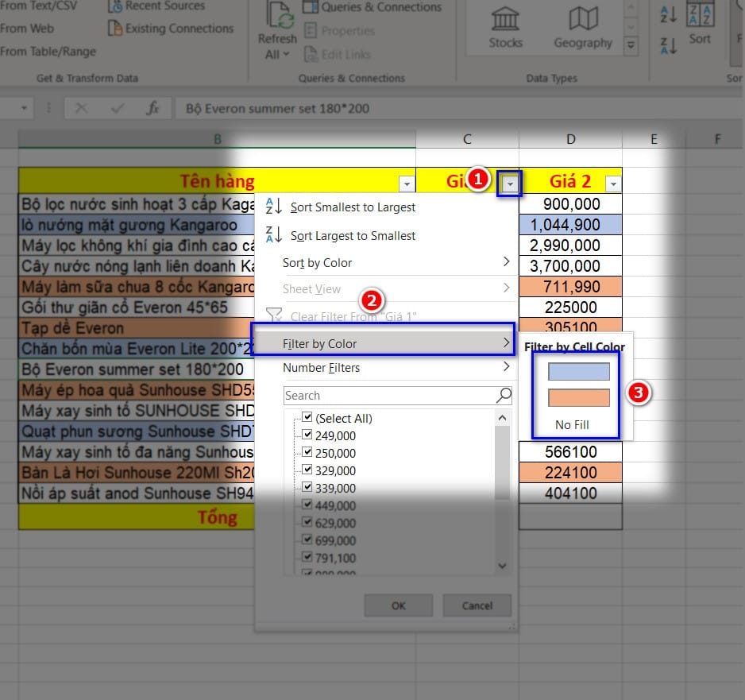Choose Sort Smallest to Largest
Viewport: 745px width, 700px height.
click(353, 207)
